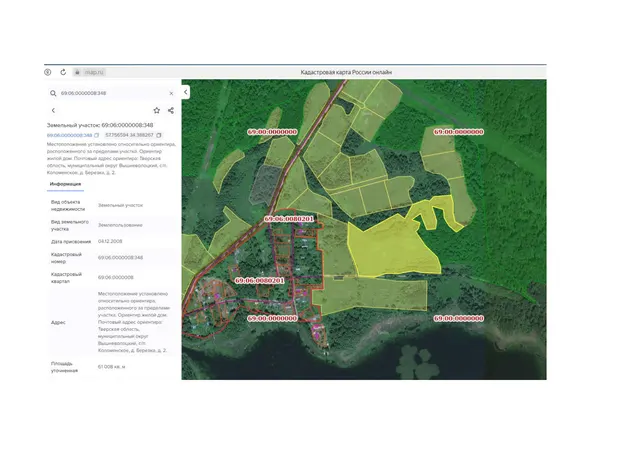The height and width of the screenshot is (452, 640).
Task: Click the address bar URL text
Action: coord(94,72)
